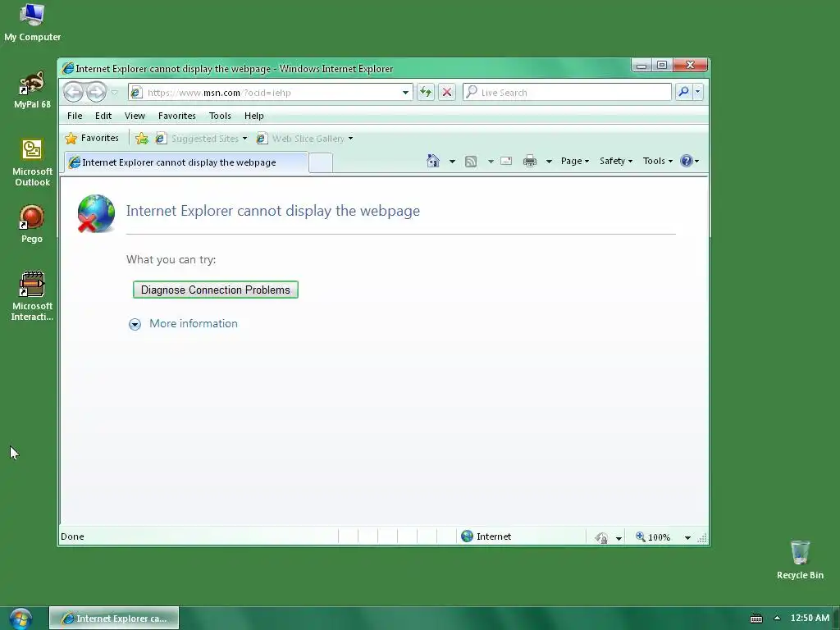Open search provider options dropdown
Screen dimensions: 840x630
point(697,92)
